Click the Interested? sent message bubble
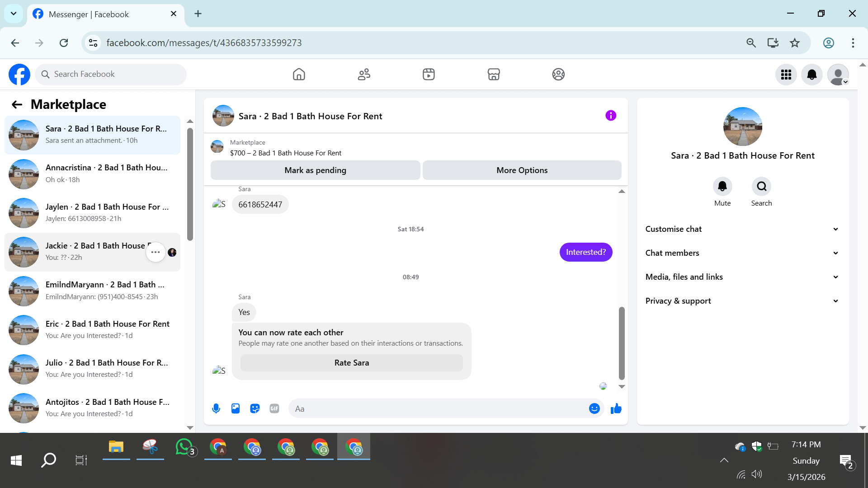 click(x=586, y=252)
